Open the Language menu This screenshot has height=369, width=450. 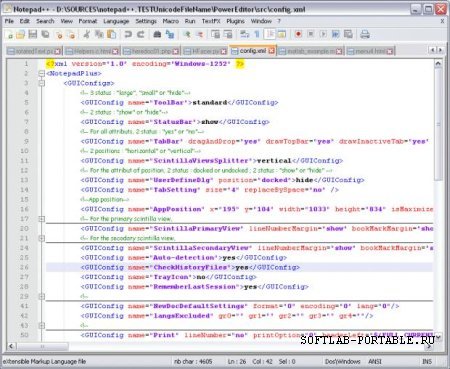coord(116,21)
